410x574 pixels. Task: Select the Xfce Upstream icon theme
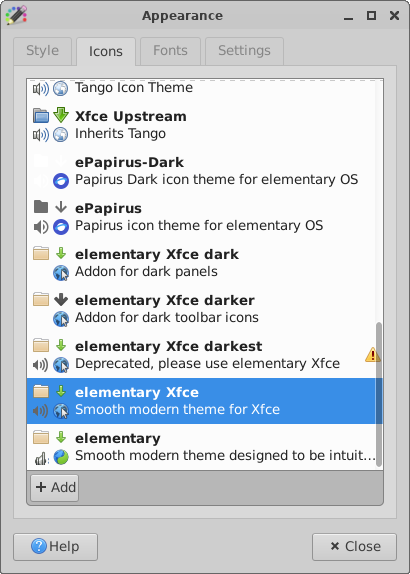click(204, 125)
